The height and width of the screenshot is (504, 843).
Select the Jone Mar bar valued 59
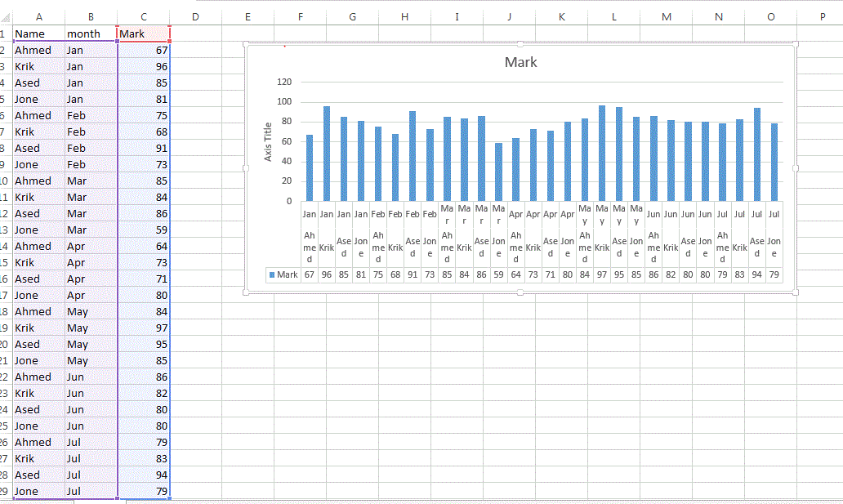[x=498, y=172]
